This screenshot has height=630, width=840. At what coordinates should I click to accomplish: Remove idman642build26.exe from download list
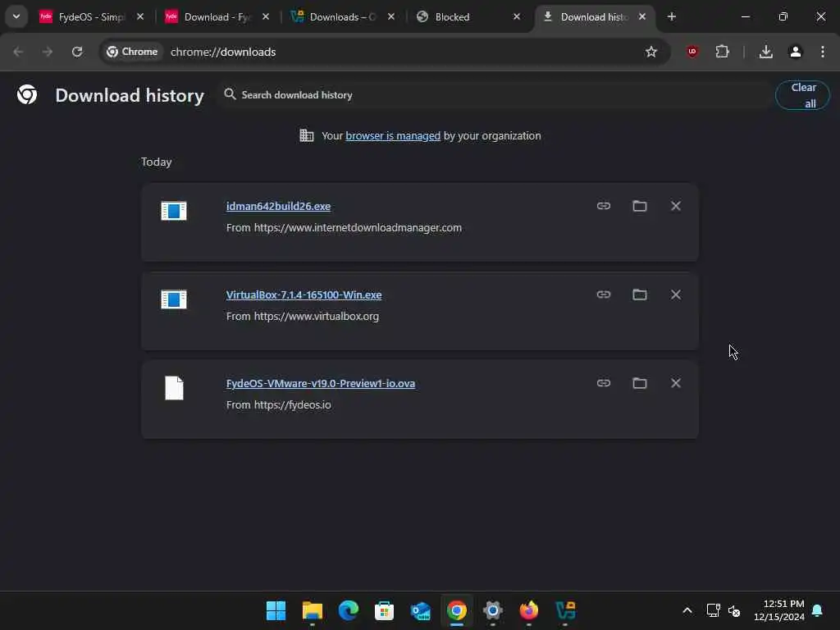point(676,206)
